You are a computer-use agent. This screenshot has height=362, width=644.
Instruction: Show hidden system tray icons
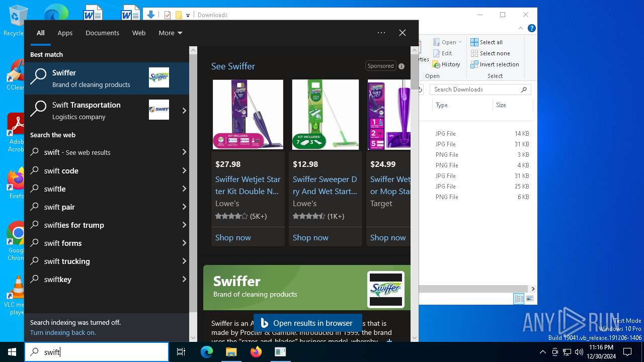click(542, 352)
